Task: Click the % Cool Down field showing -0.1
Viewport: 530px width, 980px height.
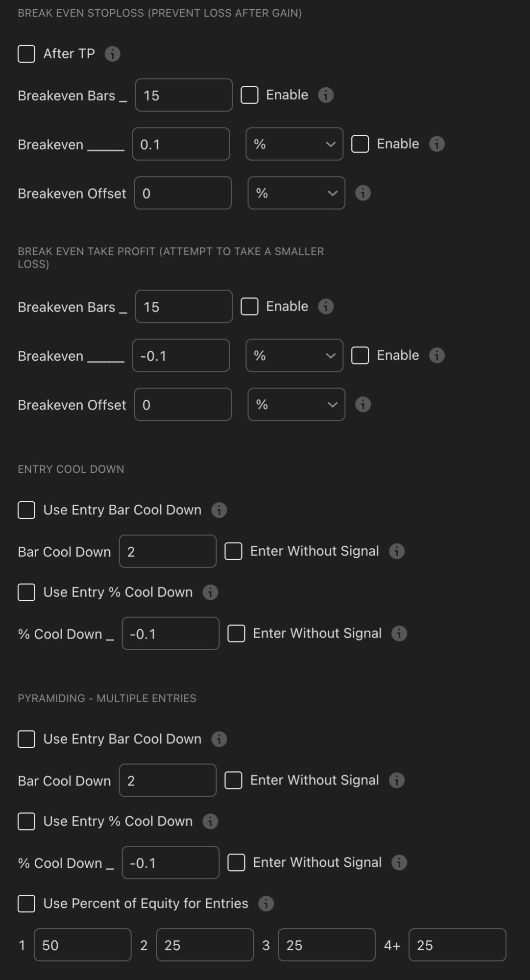Action: click(170, 633)
